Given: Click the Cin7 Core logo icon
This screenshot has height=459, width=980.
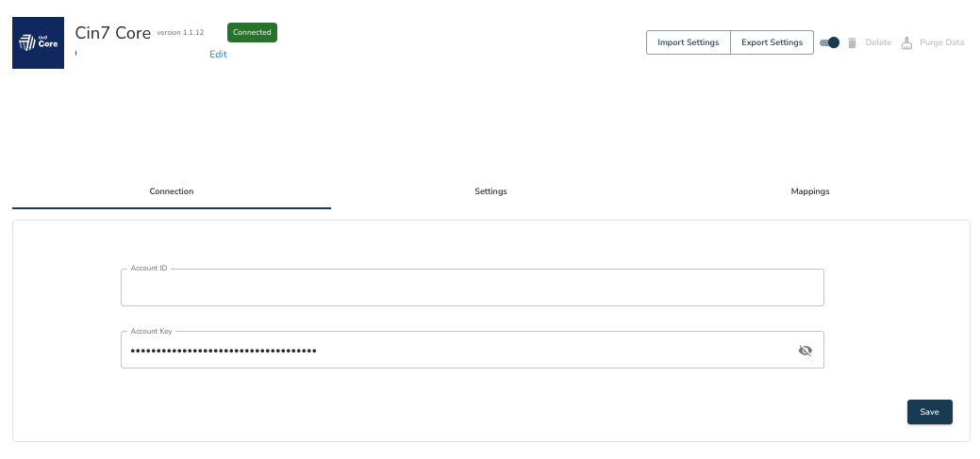Looking at the screenshot, I should click(x=38, y=42).
